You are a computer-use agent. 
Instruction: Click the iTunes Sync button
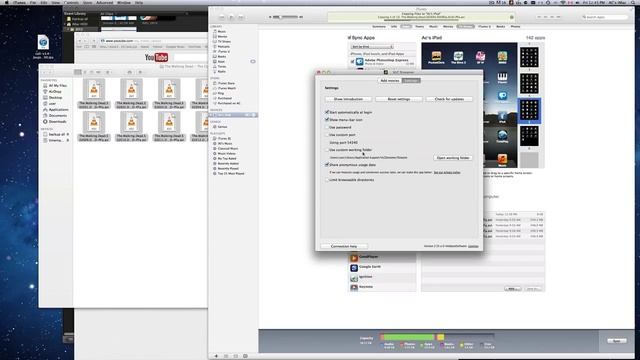pos(616,340)
